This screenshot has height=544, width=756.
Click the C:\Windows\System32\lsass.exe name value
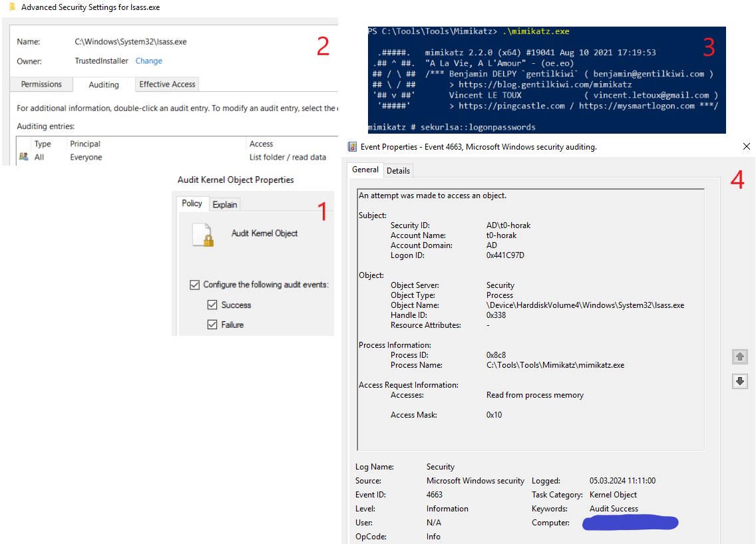(x=130, y=41)
